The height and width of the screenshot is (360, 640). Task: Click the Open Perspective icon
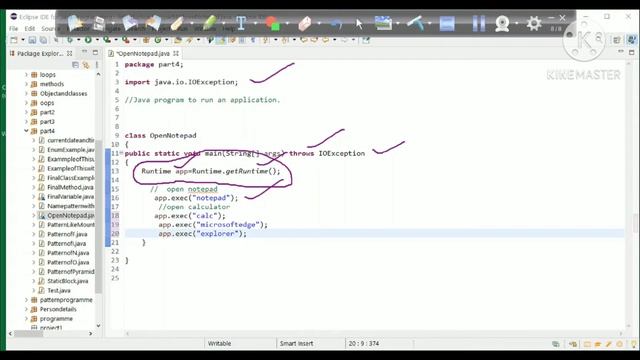coord(617,40)
